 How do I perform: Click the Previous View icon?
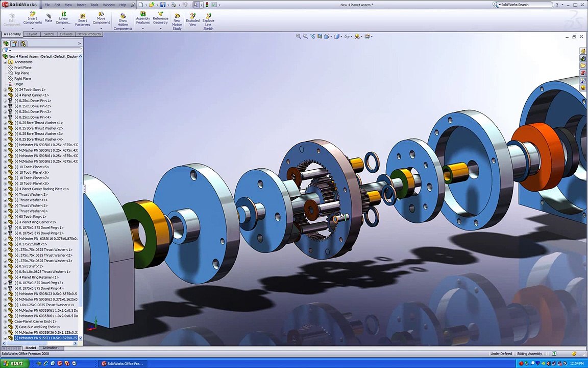point(313,36)
